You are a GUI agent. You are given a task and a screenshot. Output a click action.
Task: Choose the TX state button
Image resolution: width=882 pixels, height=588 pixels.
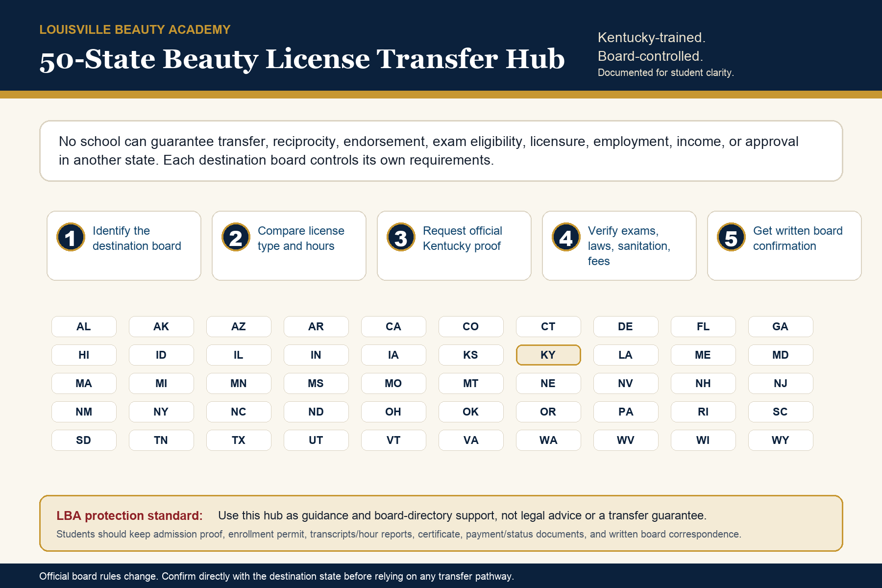pyautogui.click(x=239, y=440)
